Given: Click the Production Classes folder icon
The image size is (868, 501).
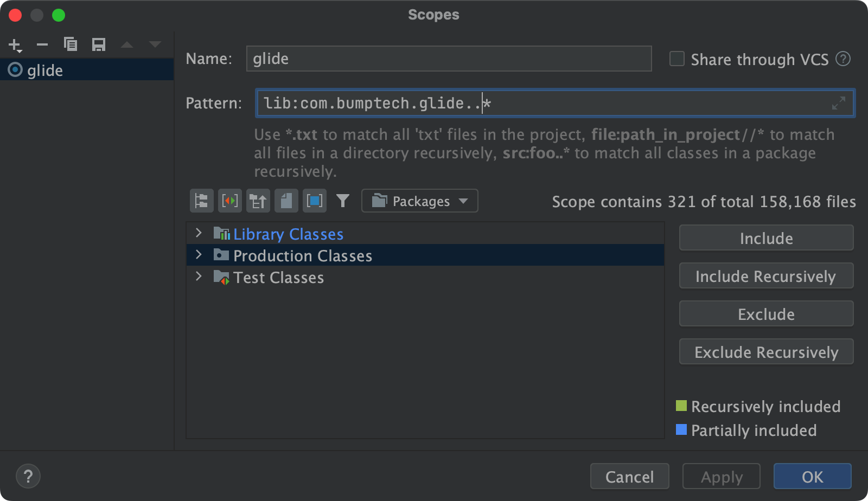Looking at the screenshot, I should coord(221,255).
